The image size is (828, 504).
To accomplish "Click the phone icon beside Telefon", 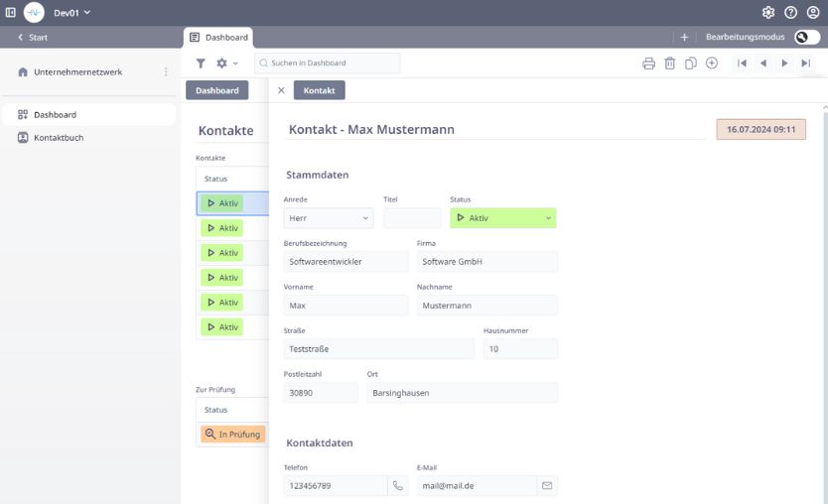I will 398,486.
